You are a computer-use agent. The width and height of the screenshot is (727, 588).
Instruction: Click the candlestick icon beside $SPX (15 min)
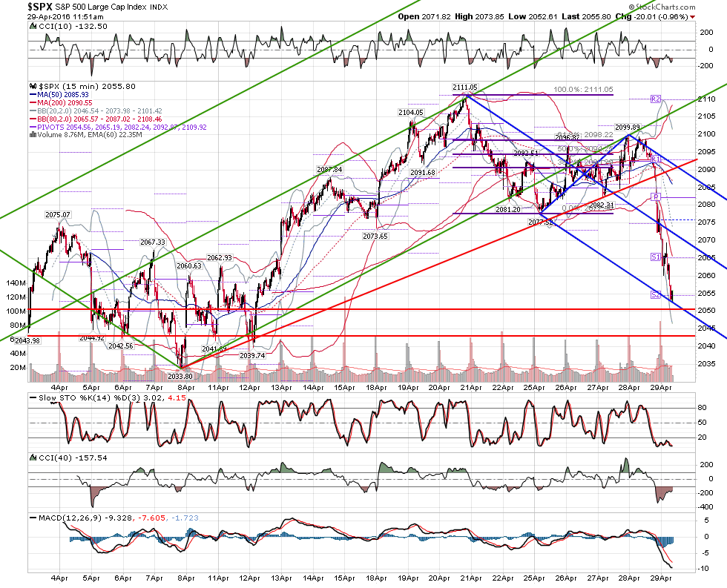click(33, 86)
